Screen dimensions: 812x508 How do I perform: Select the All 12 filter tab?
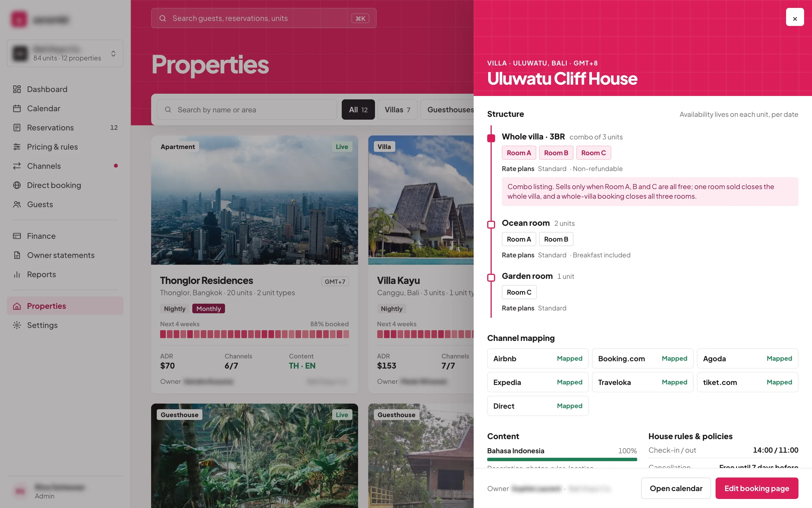pyautogui.click(x=358, y=110)
